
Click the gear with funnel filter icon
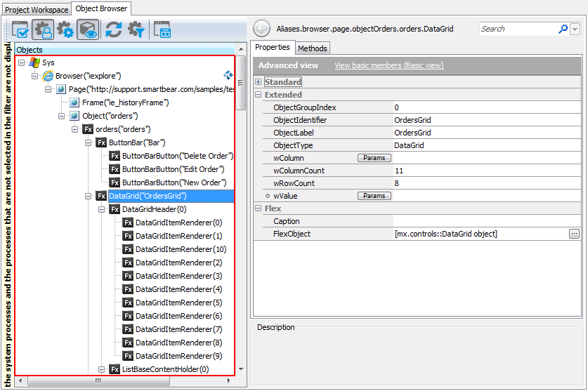pos(136,29)
